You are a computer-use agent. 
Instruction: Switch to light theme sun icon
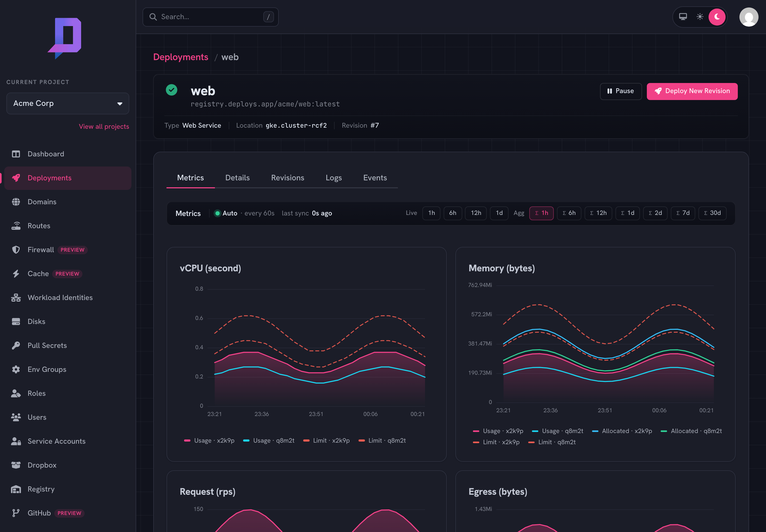(700, 17)
